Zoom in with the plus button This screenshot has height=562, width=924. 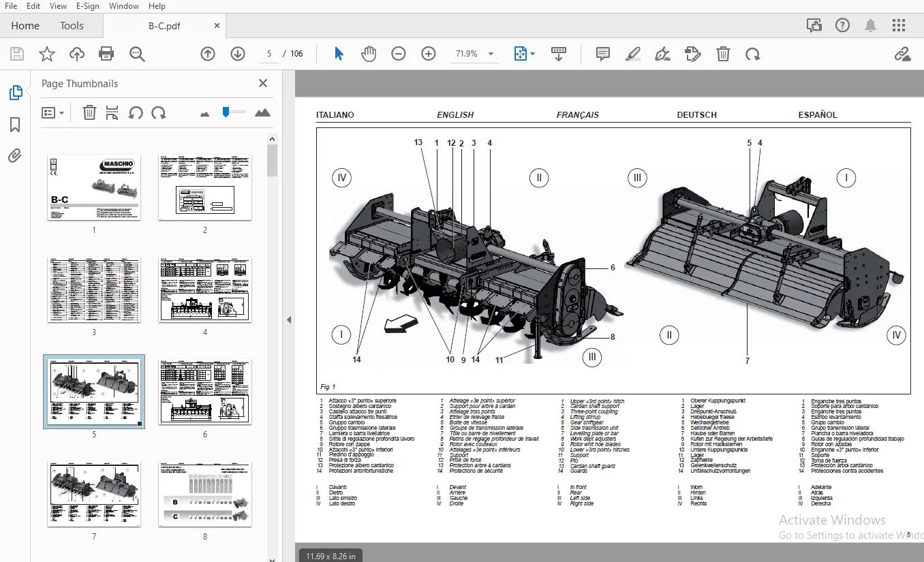pyautogui.click(x=429, y=54)
